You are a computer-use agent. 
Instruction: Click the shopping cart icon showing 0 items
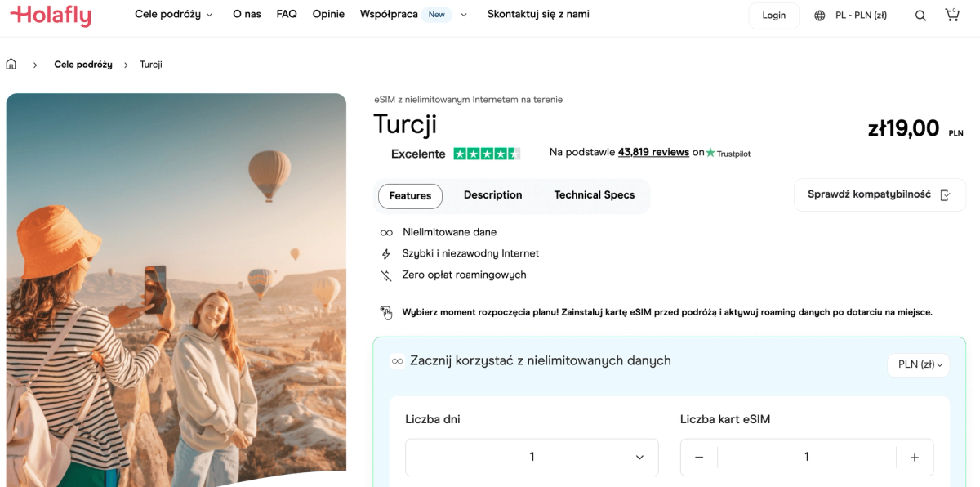952,14
